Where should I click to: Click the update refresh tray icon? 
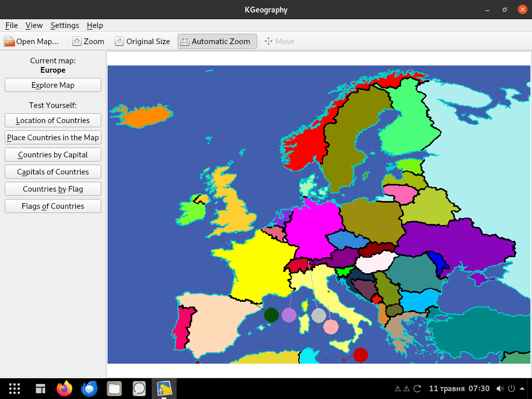(417, 389)
